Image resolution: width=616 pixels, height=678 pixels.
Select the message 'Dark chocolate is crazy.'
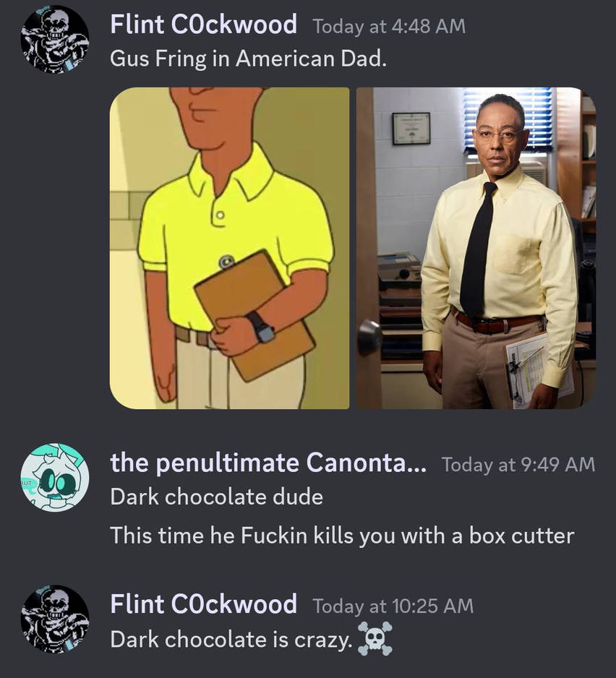pyautogui.click(x=231, y=640)
